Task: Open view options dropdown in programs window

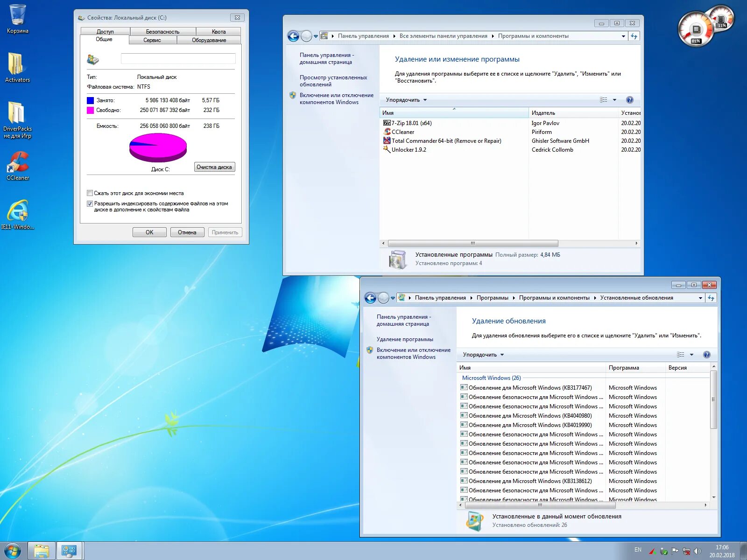Action: pos(614,100)
